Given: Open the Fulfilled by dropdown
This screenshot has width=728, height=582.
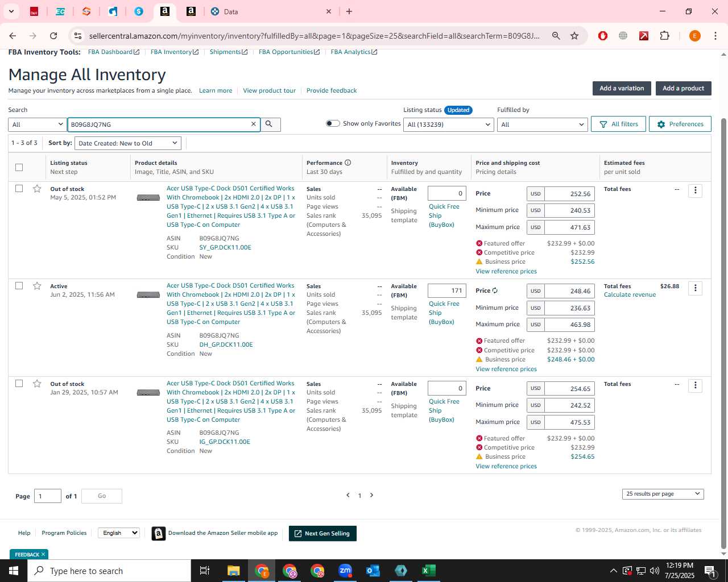Looking at the screenshot, I should click(542, 124).
